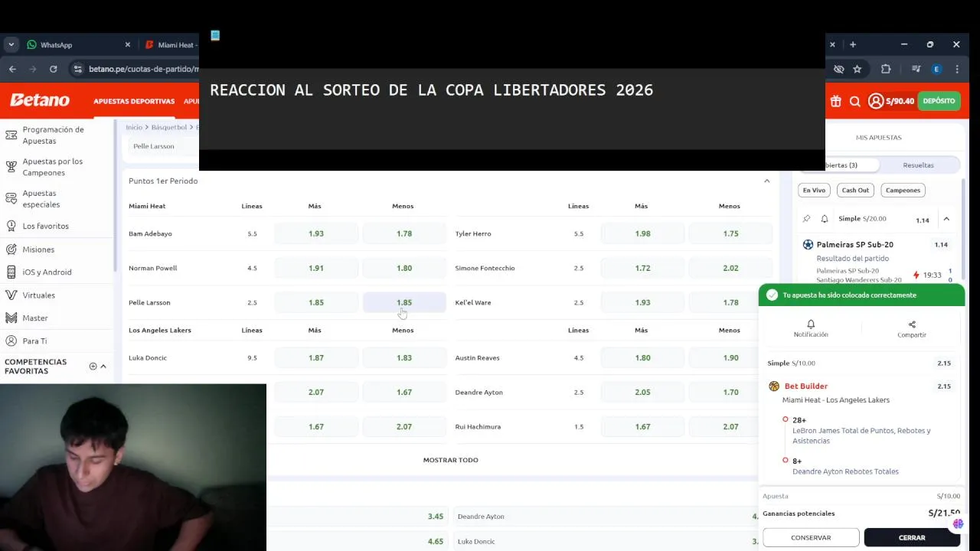Select Pelle Larsson Menos odds 1.85
This screenshot has width=980, height=551.
click(x=404, y=302)
